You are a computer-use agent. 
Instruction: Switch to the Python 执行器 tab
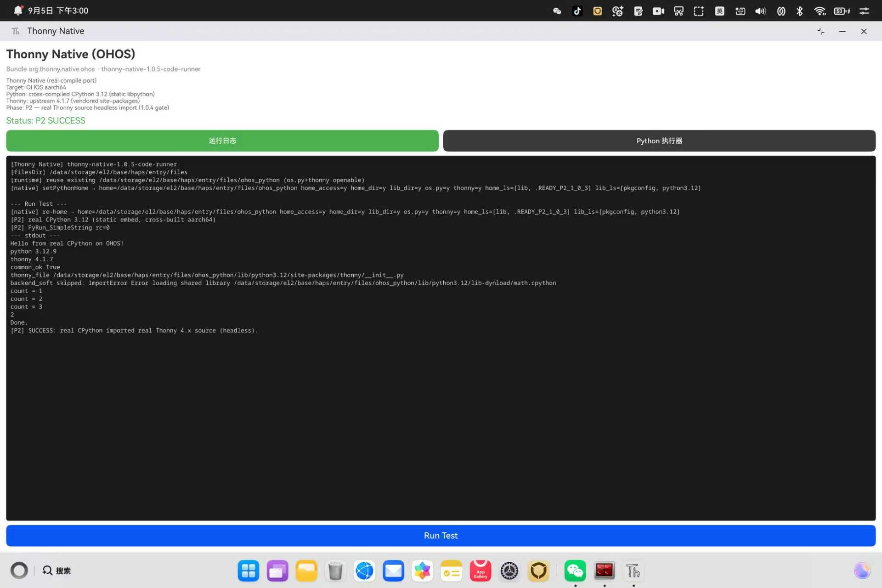coord(659,141)
